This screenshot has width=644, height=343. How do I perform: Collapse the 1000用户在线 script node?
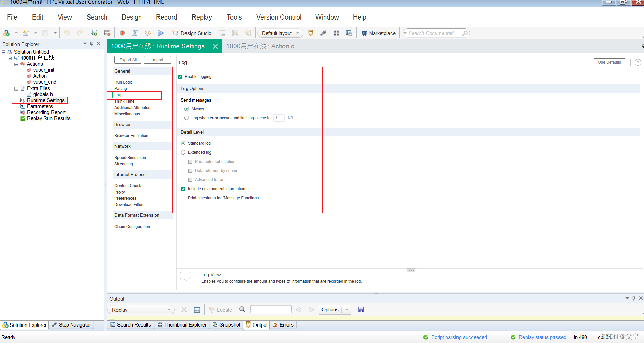point(10,58)
